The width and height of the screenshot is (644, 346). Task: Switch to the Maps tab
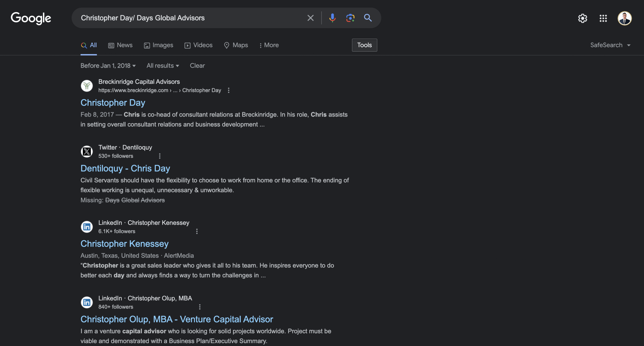pos(236,45)
